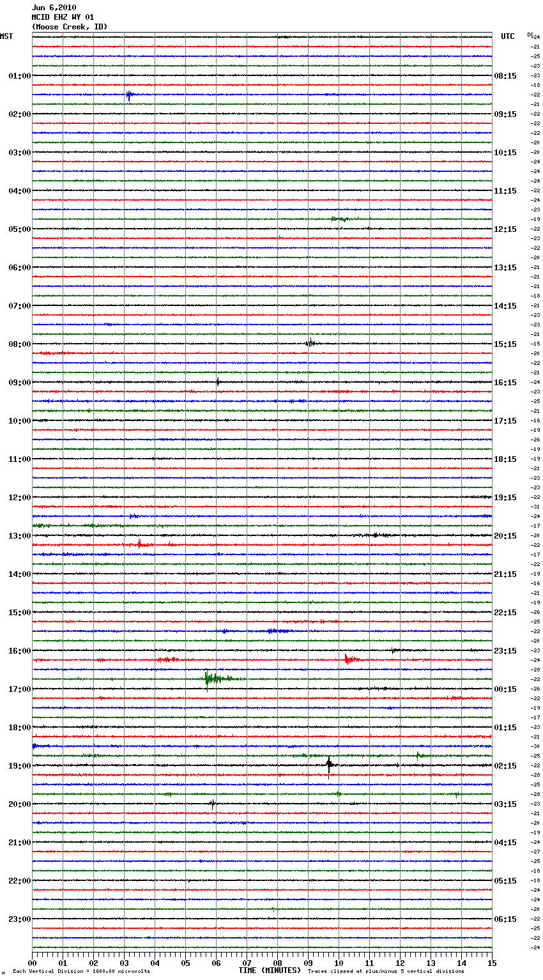Click the '02:15' UTC time label
543x980 pixels.
pyautogui.click(x=505, y=766)
